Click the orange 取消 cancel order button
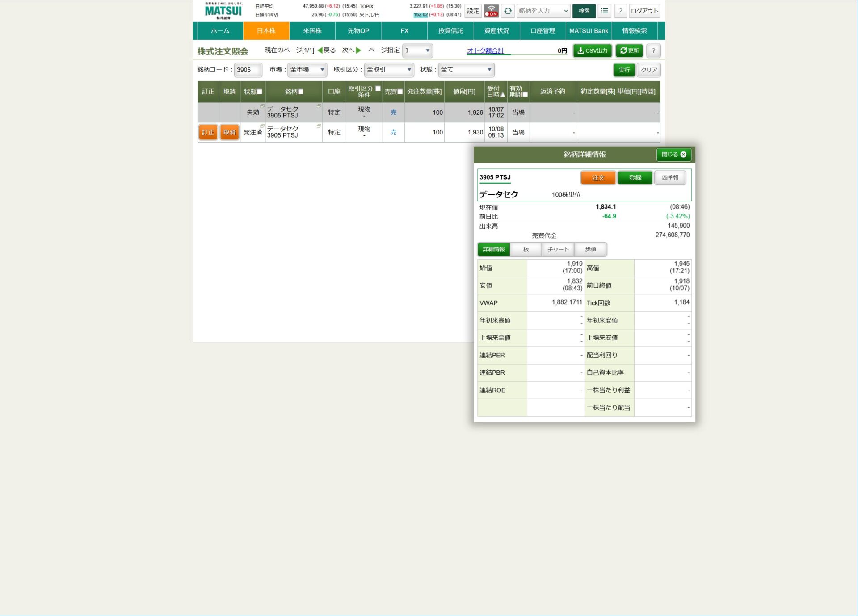 229,132
